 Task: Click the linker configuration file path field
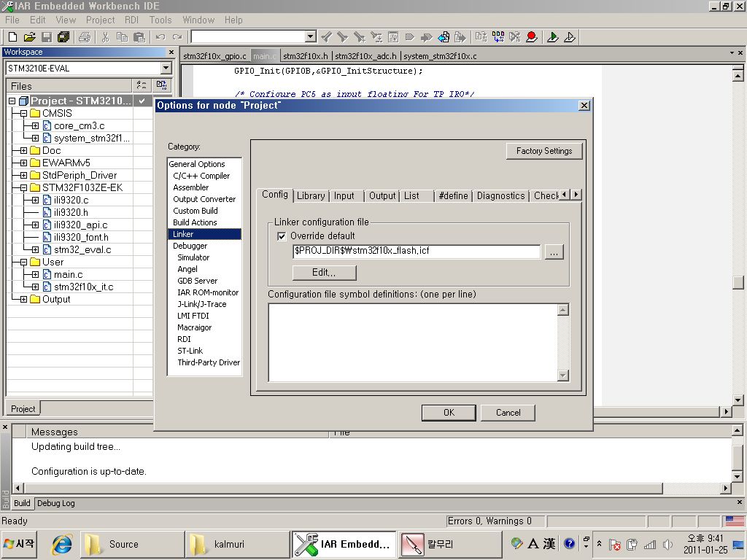tap(417, 251)
